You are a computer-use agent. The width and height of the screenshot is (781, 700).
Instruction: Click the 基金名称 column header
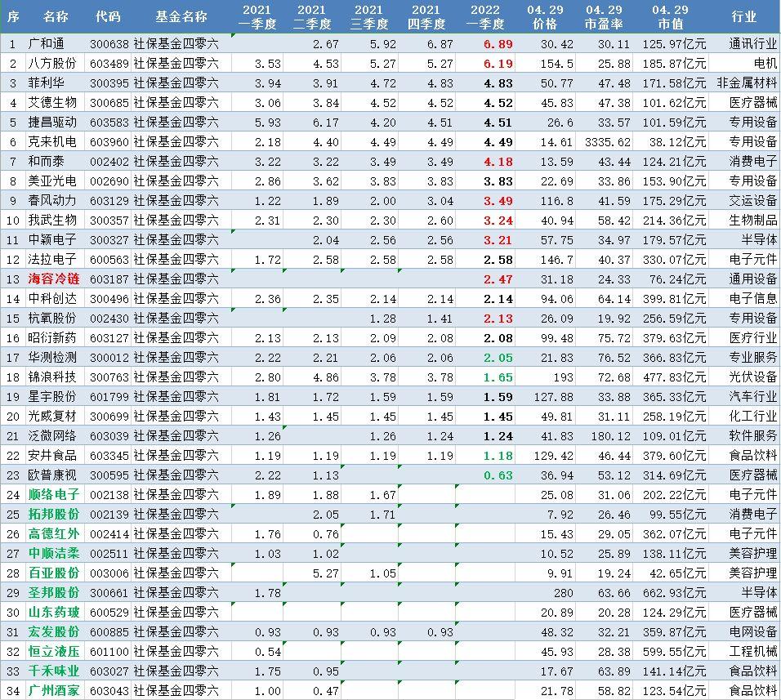(x=181, y=17)
